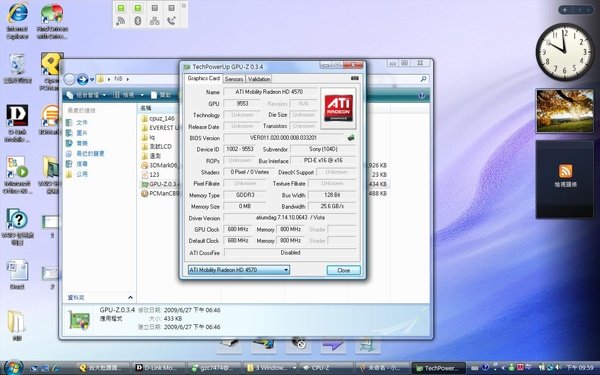Toggle the green switch above the Wi-Fi icon

(x=121, y=8)
